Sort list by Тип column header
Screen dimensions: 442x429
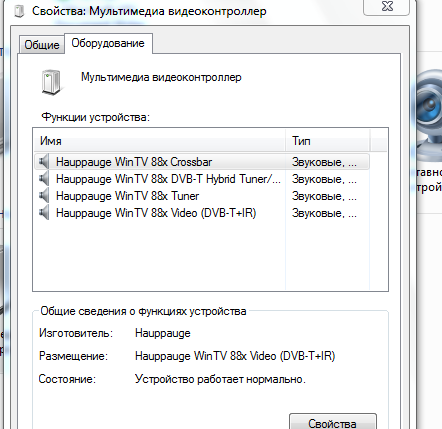point(328,141)
